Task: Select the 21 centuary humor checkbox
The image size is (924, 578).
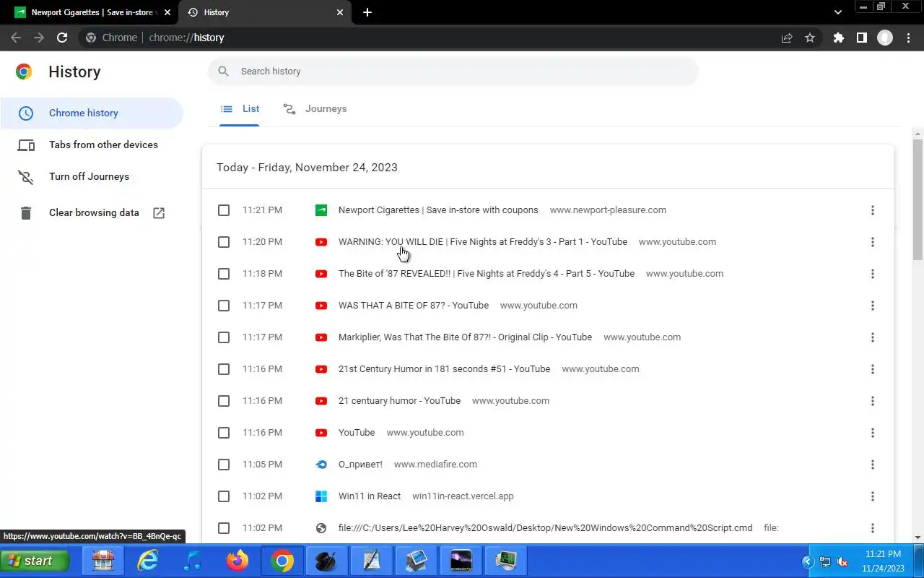Action: coord(224,401)
